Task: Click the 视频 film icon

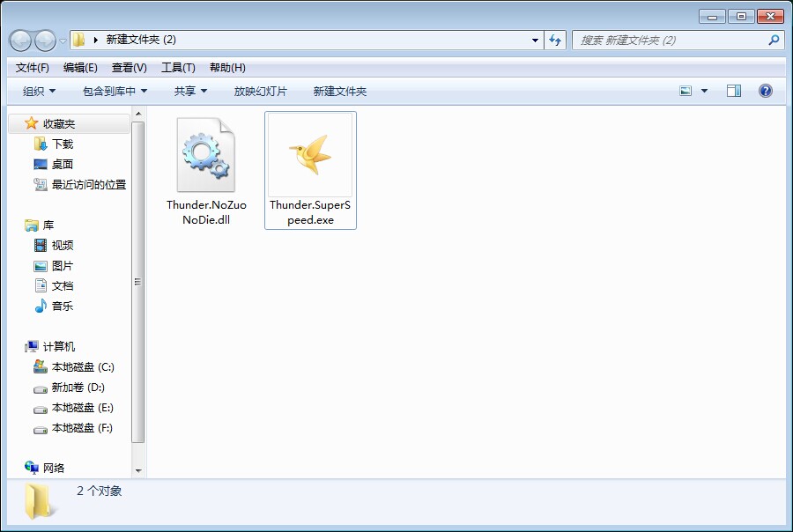Action: point(41,245)
